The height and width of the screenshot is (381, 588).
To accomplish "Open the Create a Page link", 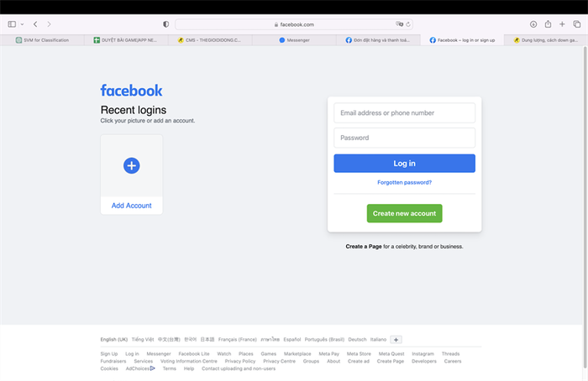I will tap(364, 247).
